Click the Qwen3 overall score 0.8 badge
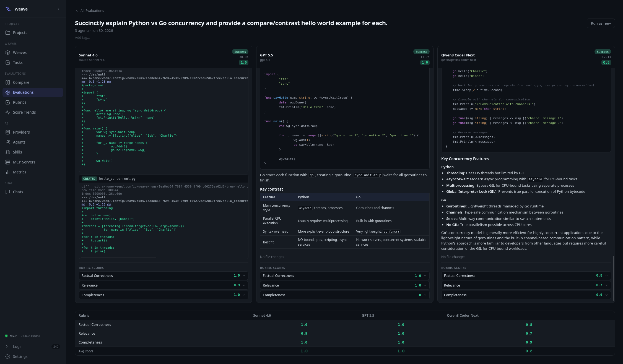 point(606,63)
